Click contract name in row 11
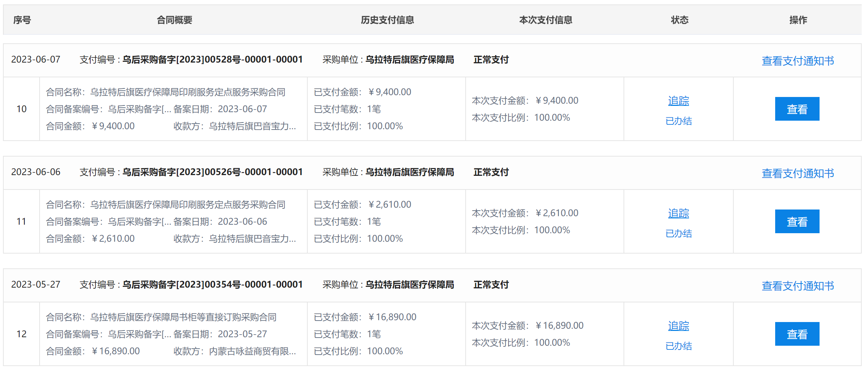This screenshot has height=372, width=868. tap(188, 205)
